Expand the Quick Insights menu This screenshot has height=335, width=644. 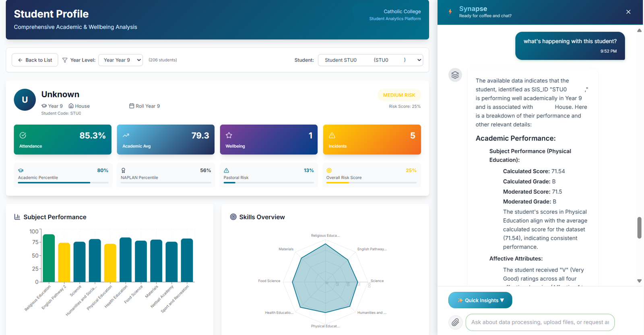tap(480, 300)
